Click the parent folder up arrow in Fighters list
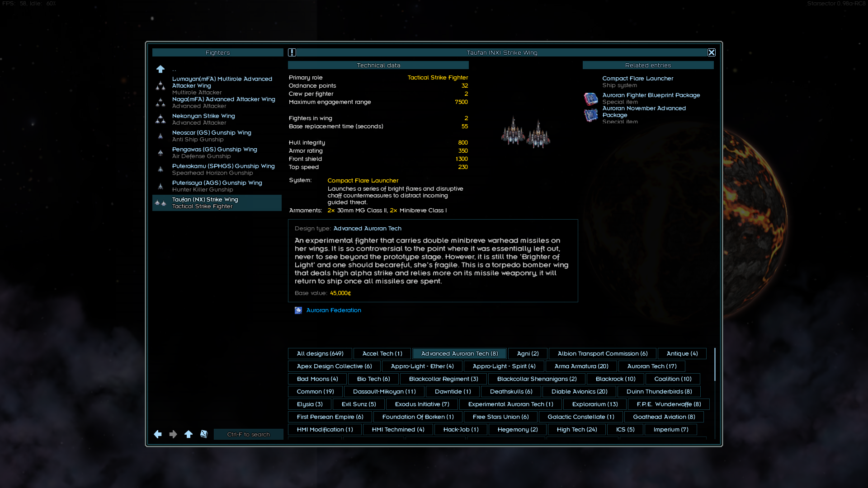This screenshot has width=868, height=488. pyautogui.click(x=160, y=69)
